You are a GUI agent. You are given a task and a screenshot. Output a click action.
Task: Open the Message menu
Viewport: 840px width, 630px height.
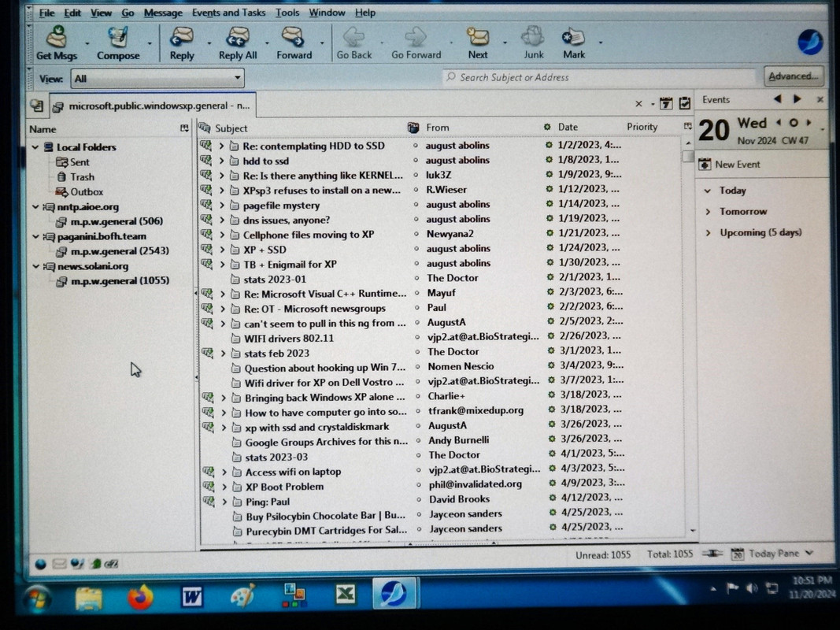tap(163, 13)
